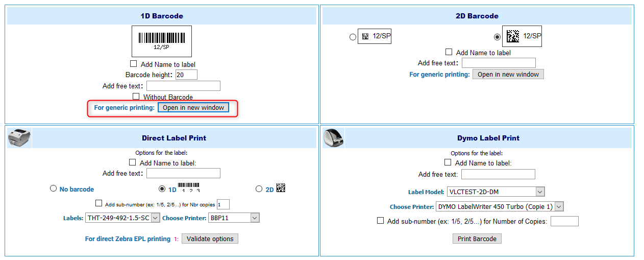Click the 1D barcode preview image
Viewport: 644px width, 260px height.
pyautogui.click(x=162, y=41)
